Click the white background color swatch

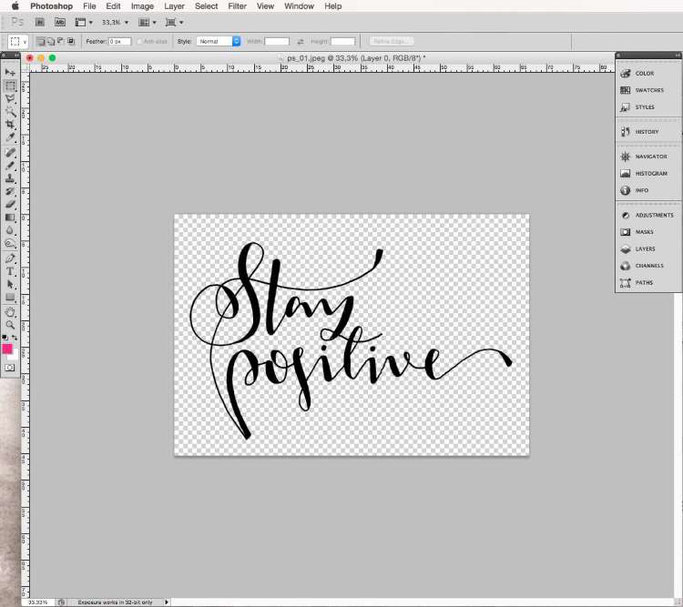14,356
